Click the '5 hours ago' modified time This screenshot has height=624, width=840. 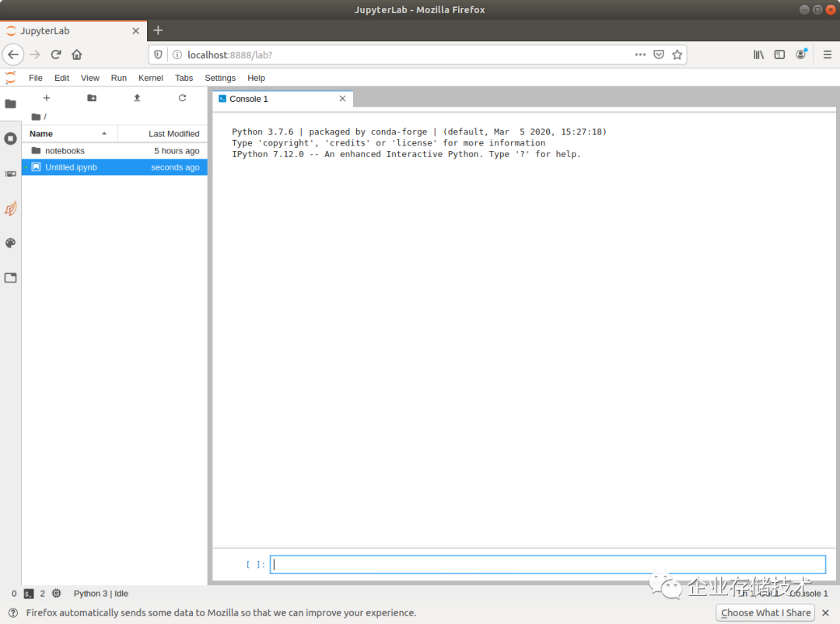tap(177, 151)
